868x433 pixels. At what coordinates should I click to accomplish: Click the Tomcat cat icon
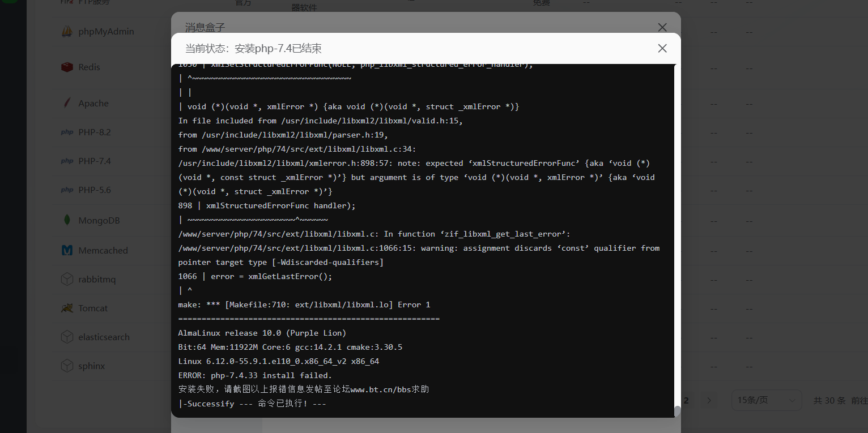[x=67, y=308]
